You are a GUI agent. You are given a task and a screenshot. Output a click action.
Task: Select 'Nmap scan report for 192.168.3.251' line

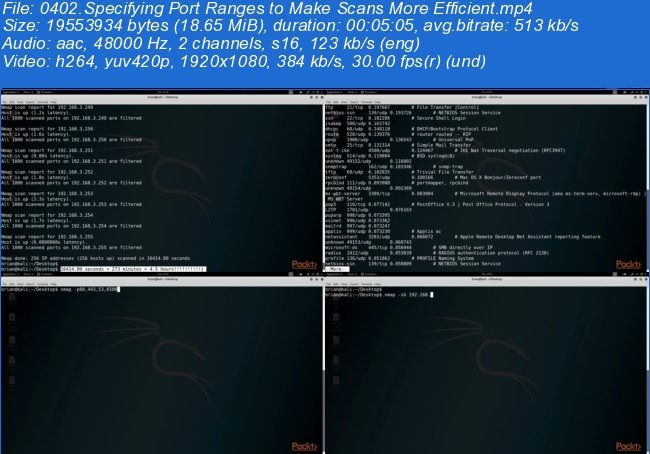pyautogui.click(x=47, y=151)
